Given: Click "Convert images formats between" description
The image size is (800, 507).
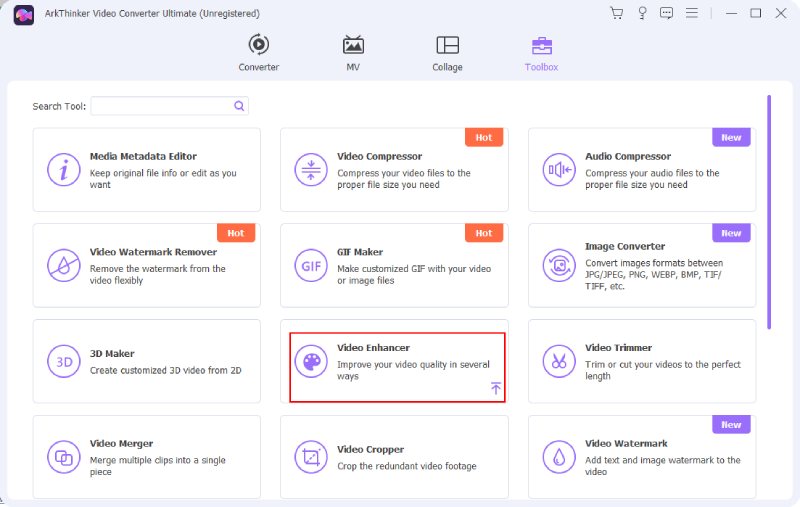Looking at the screenshot, I should [654, 274].
